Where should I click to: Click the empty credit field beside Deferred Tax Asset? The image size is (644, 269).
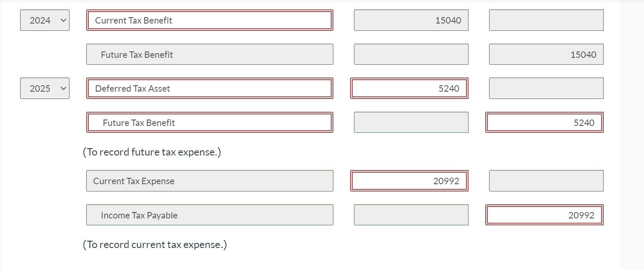(546, 88)
